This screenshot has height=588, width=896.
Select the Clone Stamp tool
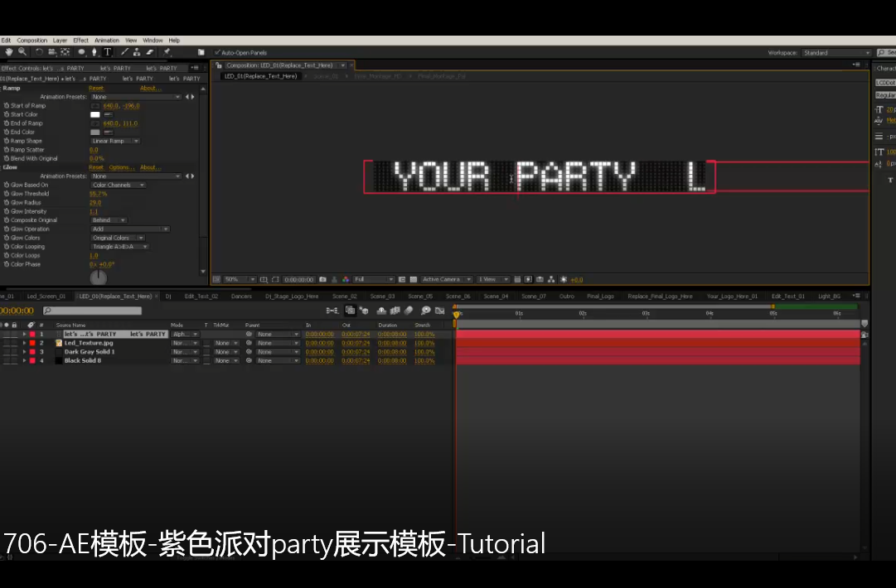[137, 52]
